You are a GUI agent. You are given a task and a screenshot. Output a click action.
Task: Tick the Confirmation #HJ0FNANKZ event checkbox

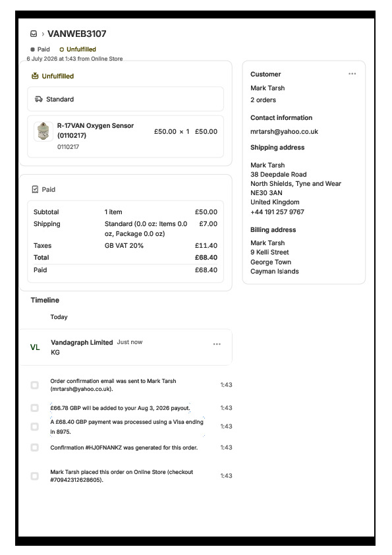35,448
